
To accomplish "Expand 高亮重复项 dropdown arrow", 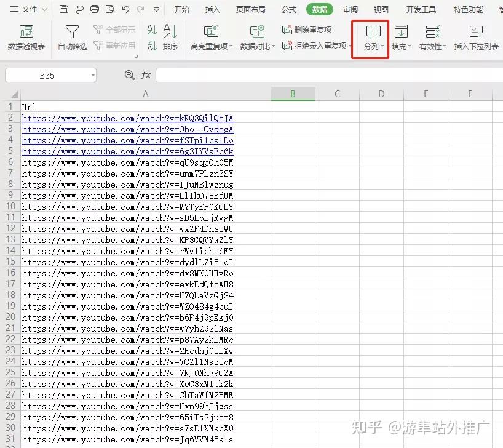I will [x=231, y=47].
